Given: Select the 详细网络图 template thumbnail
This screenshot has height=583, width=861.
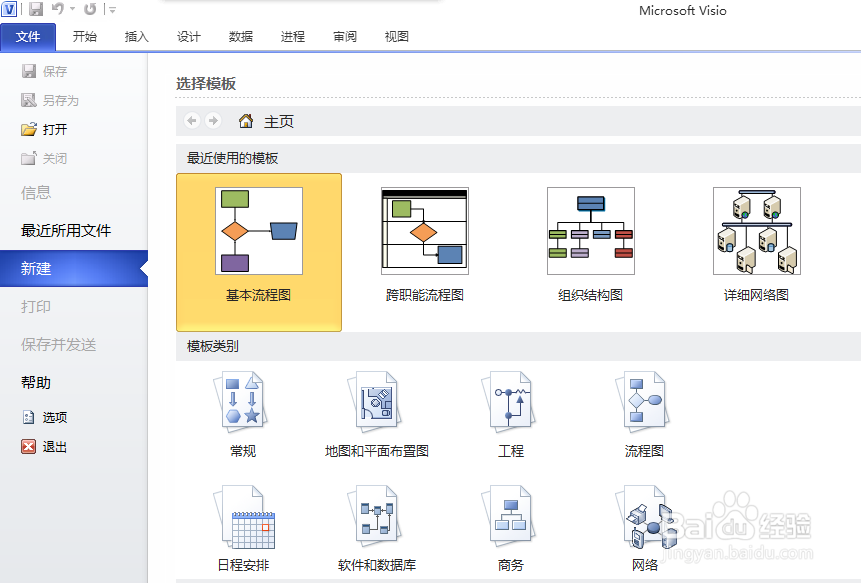Looking at the screenshot, I should [x=757, y=231].
